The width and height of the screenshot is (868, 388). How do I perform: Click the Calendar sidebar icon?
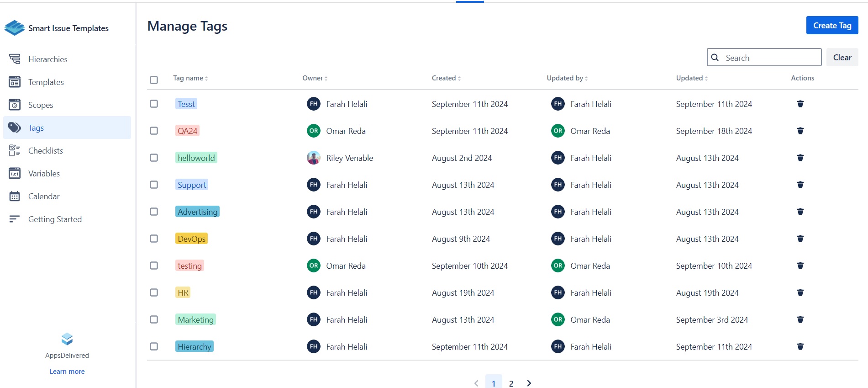click(15, 197)
